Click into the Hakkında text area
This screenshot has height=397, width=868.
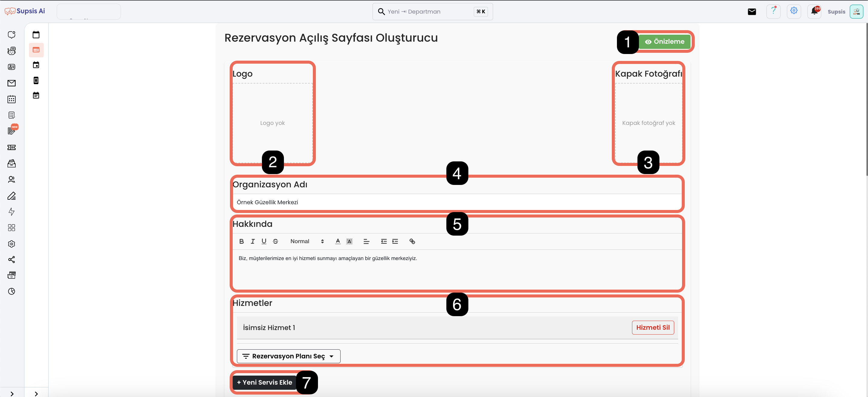[x=457, y=270]
